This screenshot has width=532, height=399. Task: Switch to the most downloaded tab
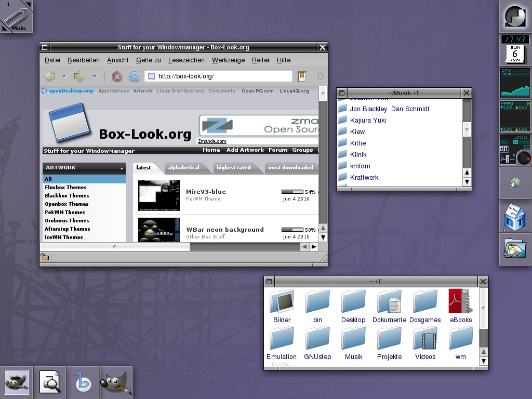(290, 168)
